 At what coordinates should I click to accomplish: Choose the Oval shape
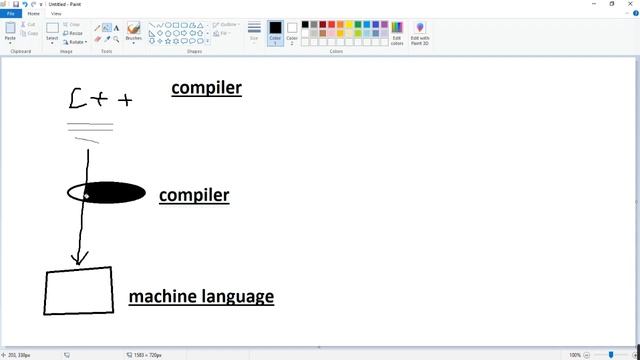(168, 25)
